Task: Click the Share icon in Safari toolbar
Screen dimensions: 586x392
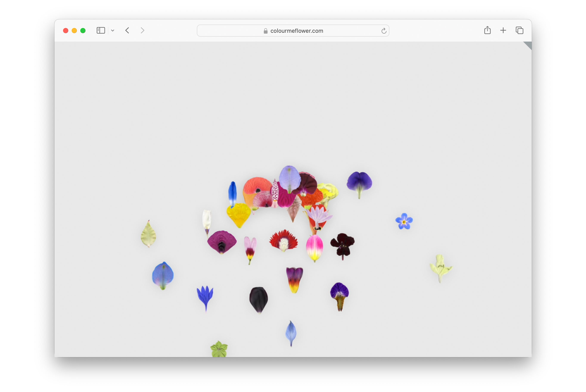Action: click(x=487, y=31)
